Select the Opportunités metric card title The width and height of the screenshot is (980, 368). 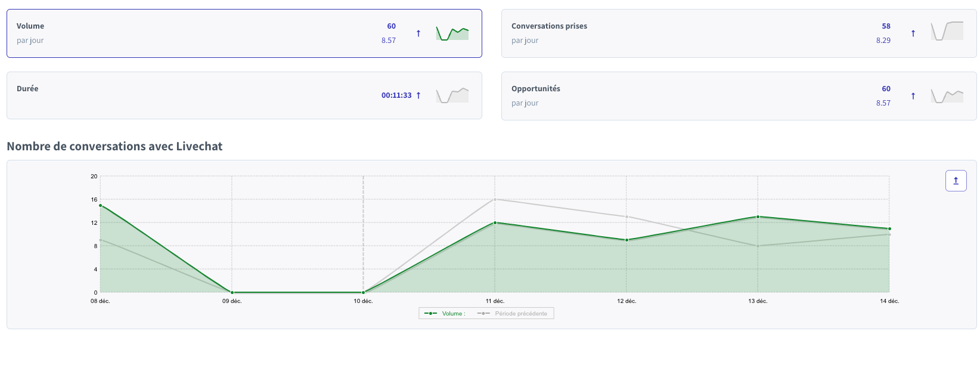[x=535, y=89]
